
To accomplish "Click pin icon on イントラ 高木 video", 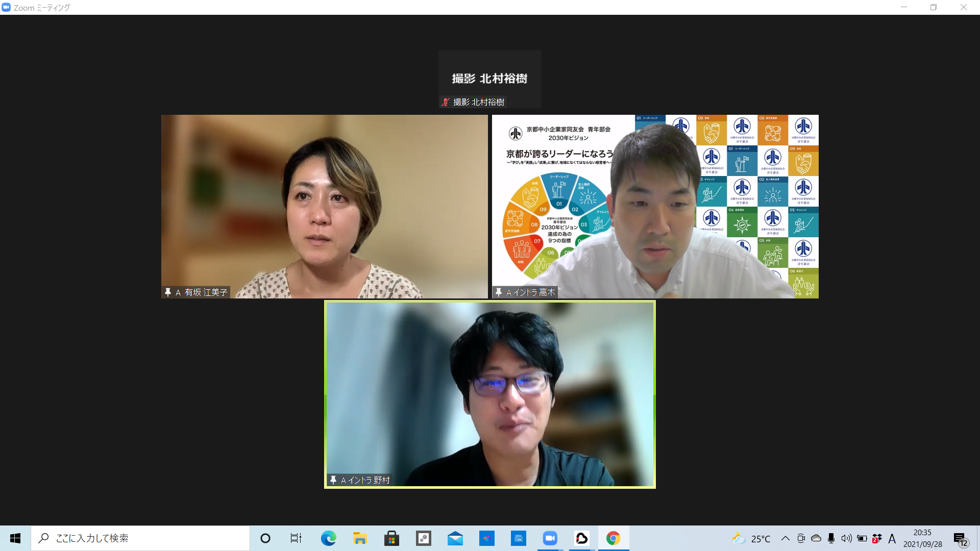I will tap(499, 292).
